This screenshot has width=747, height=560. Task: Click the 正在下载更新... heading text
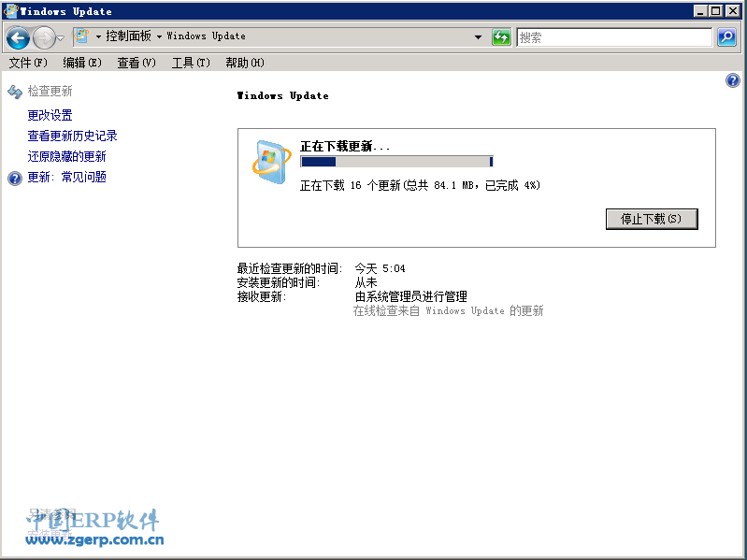click(345, 146)
